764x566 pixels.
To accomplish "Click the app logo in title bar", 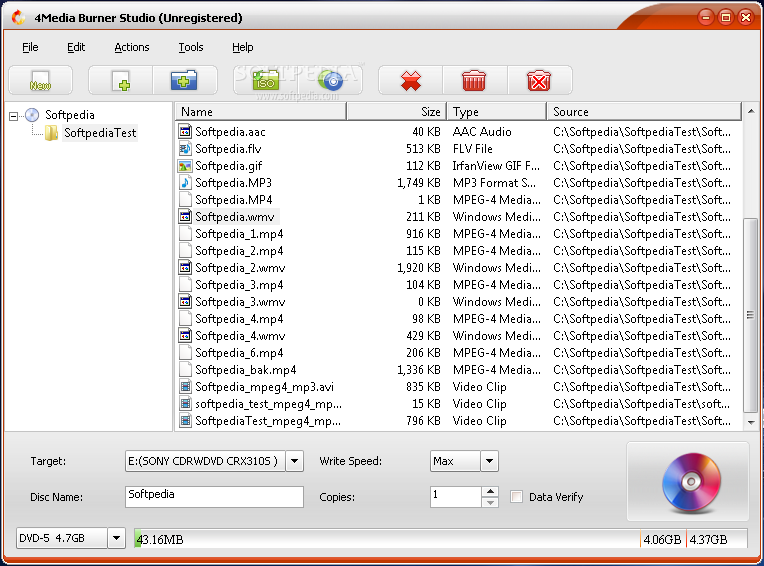I will (x=19, y=18).
